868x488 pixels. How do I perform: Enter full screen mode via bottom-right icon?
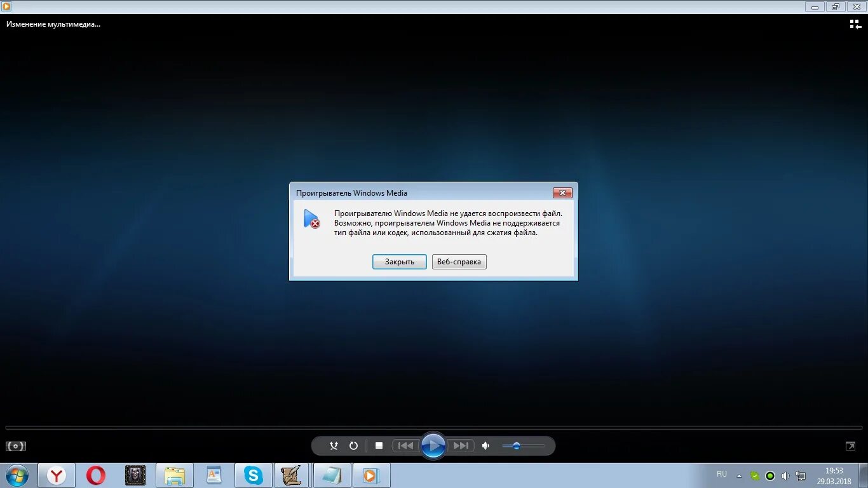coord(850,446)
